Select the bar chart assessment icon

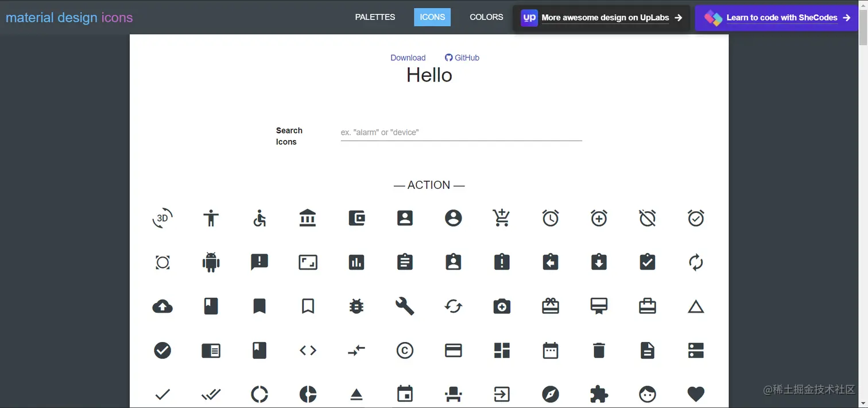coord(356,262)
